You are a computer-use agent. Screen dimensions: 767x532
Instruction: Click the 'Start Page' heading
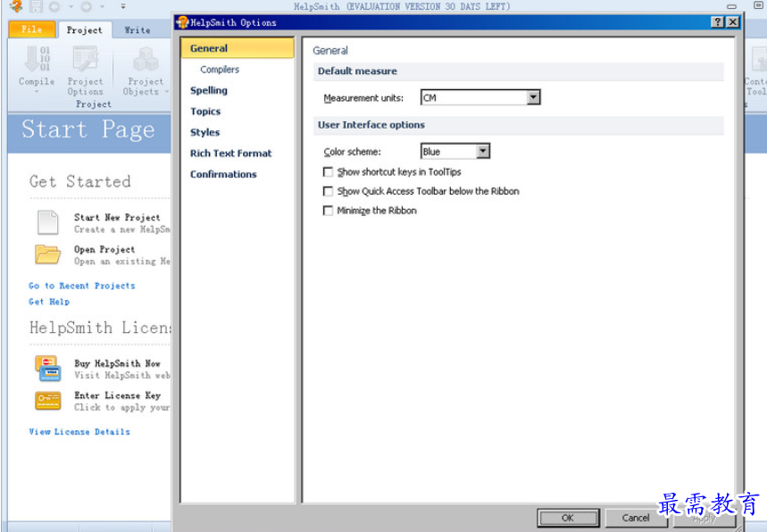coord(88,130)
